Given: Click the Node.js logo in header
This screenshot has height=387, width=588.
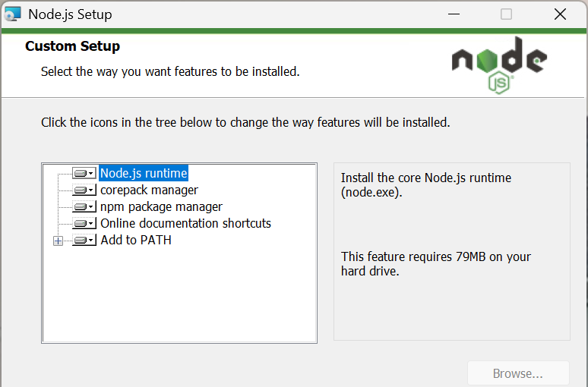Looking at the screenshot, I should click(499, 65).
